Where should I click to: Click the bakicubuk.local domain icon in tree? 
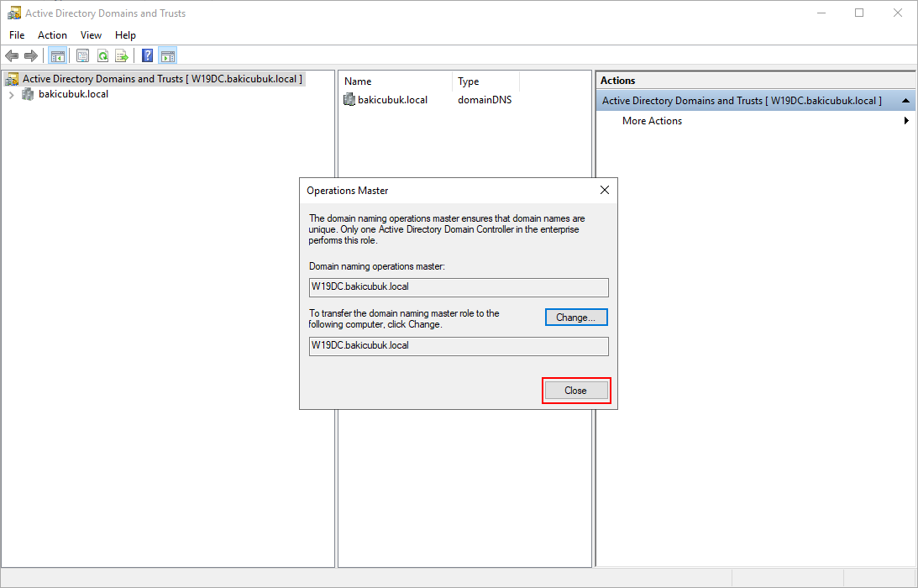coord(28,94)
